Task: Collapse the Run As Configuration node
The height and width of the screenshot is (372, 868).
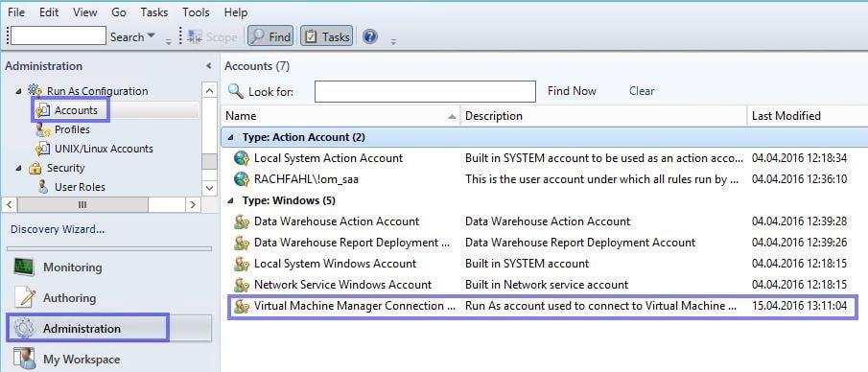Action: (19, 91)
